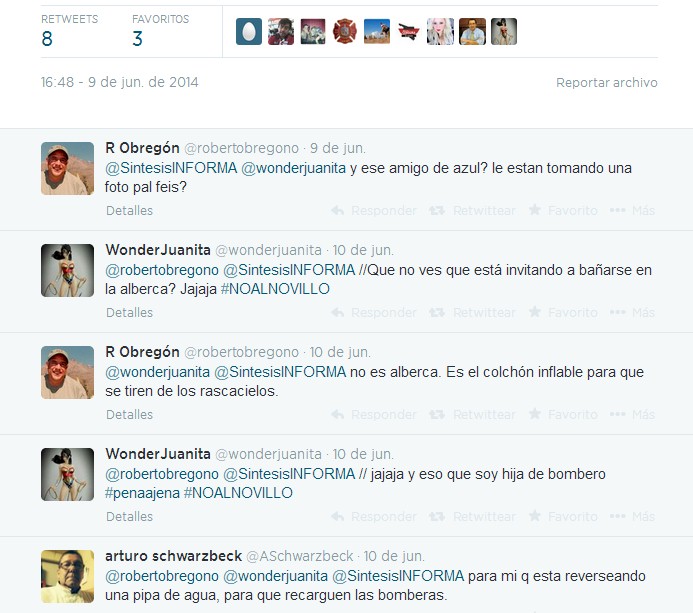Open the #NOALNOVILLO hashtag in alberca tweet
This screenshot has width=693, height=613.
(275, 289)
